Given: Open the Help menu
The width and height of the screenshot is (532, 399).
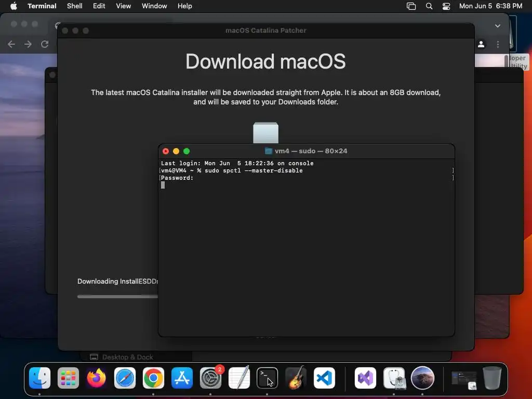Looking at the screenshot, I should click(185, 6).
